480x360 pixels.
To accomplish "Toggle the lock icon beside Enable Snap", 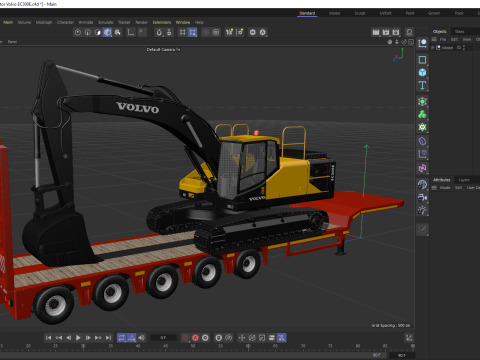I will point(169,32).
